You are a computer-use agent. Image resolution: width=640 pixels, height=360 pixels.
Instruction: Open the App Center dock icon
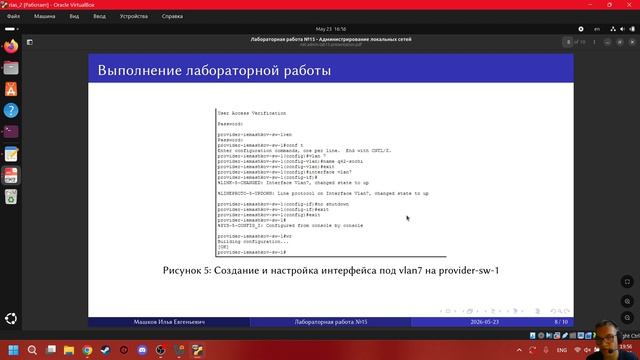pos(11,89)
